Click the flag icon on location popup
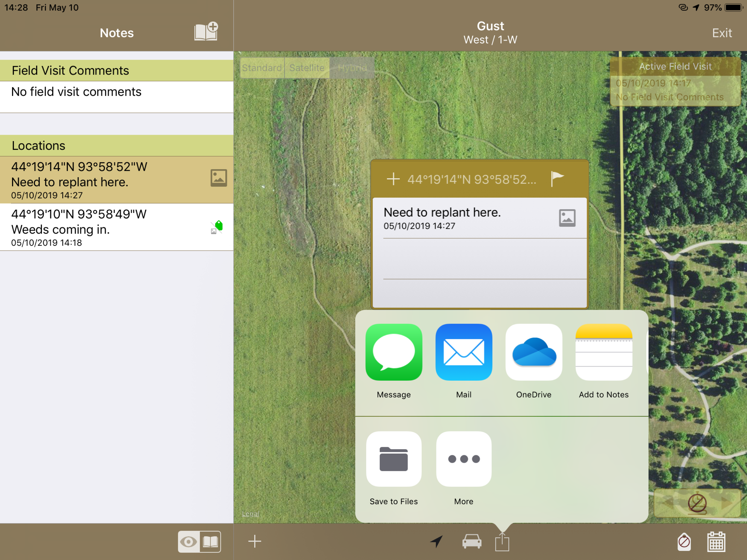 (x=557, y=179)
